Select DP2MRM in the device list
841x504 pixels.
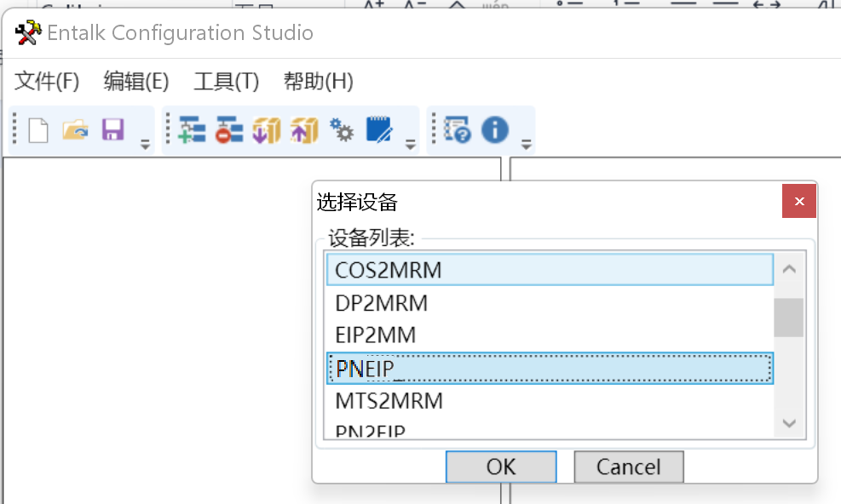click(550, 303)
